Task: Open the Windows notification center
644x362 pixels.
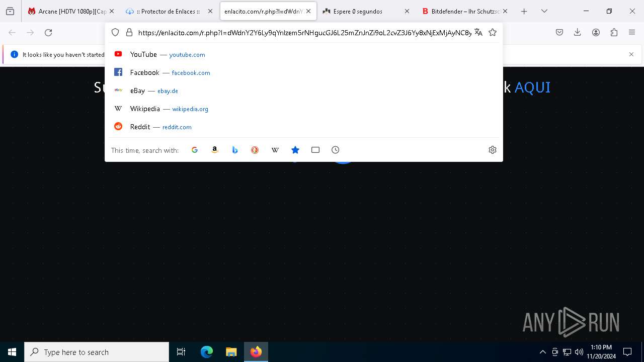Action: point(627,352)
